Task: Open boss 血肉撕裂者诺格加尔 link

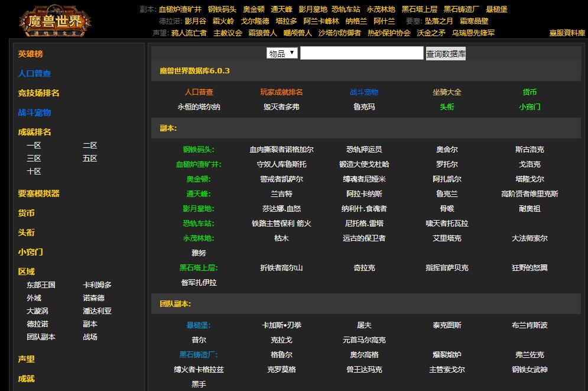Action: [x=281, y=150]
